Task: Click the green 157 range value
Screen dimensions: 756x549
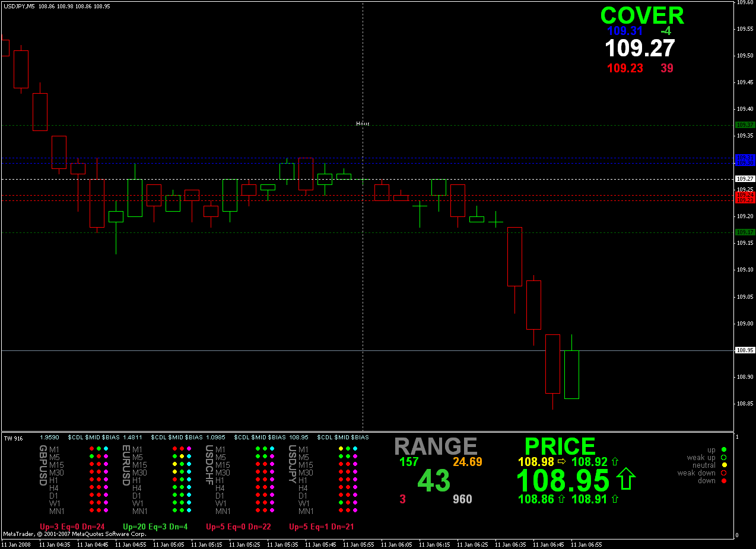Action: point(409,462)
